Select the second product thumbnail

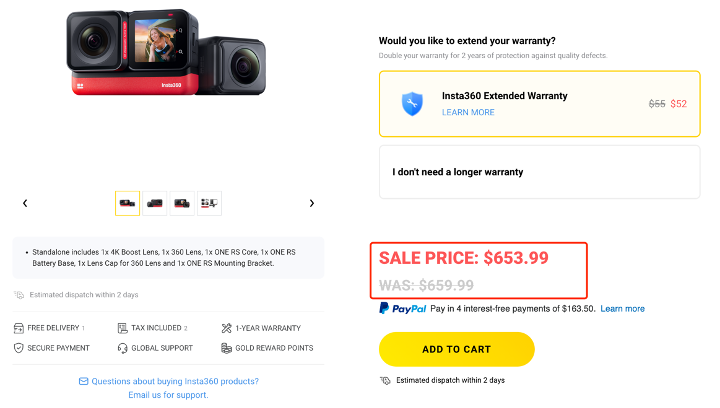155,203
